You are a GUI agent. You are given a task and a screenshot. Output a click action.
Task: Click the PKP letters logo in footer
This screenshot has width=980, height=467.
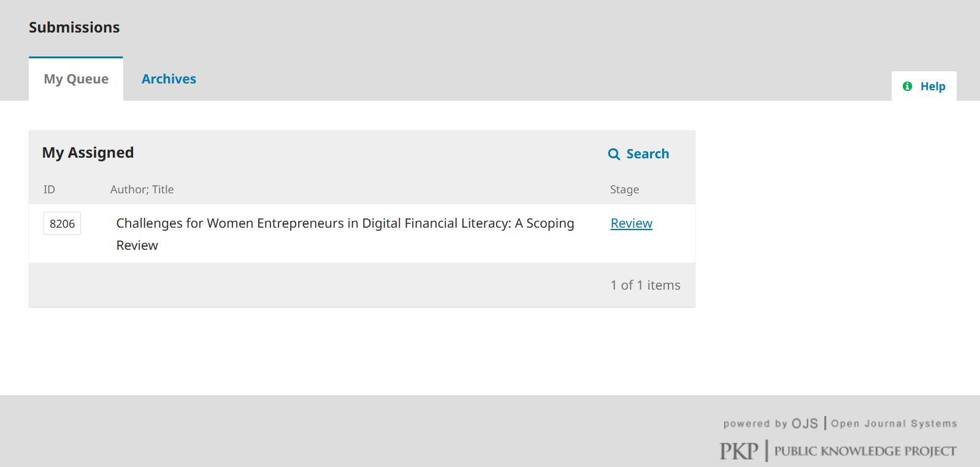pos(739,451)
